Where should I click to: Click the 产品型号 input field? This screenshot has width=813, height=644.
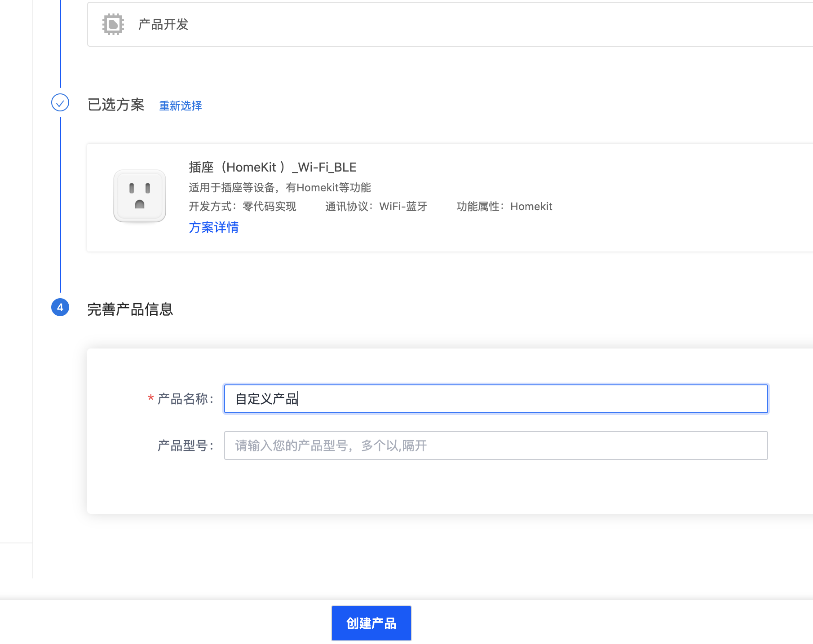pyautogui.click(x=496, y=446)
